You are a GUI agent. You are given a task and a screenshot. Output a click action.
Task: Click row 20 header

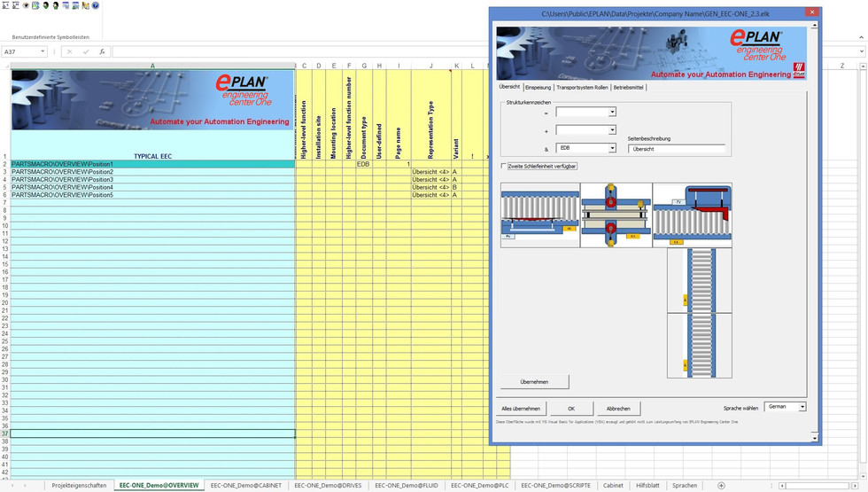click(5, 302)
